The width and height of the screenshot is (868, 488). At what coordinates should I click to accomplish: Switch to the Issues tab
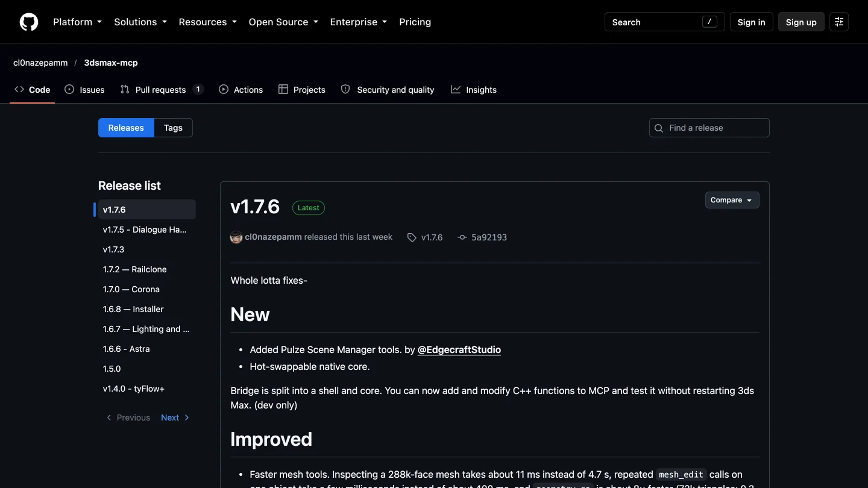[85, 90]
